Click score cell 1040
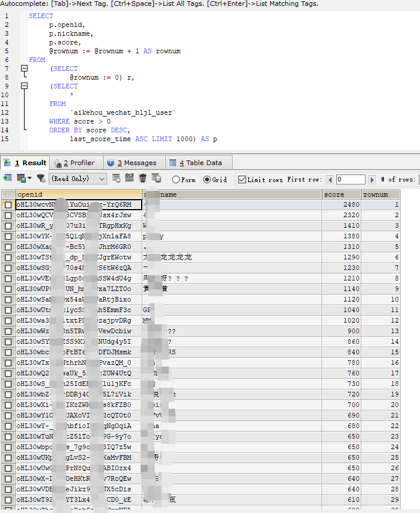 click(342, 310)
